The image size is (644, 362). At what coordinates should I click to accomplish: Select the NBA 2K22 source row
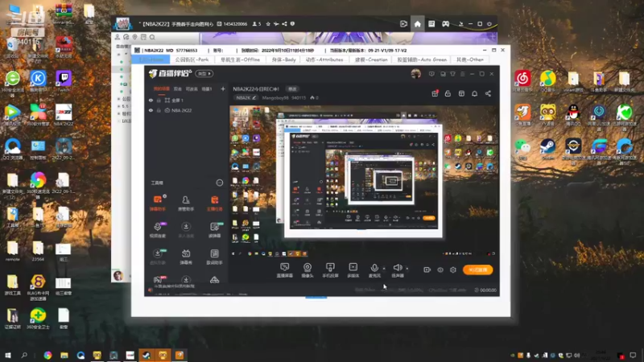pos(187,110)
